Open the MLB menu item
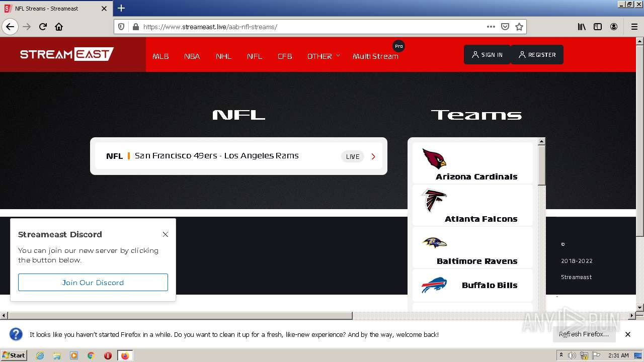The height and width of the screenshot is (362, 644). tap(160, 56)
